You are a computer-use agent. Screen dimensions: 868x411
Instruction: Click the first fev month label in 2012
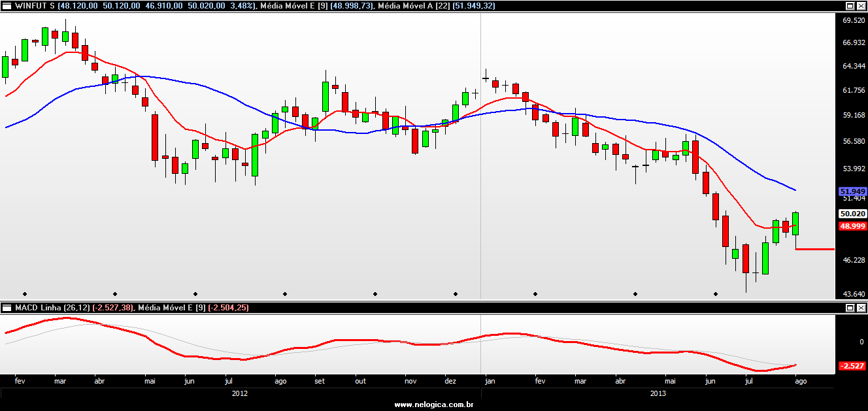(x=20, y=380)
